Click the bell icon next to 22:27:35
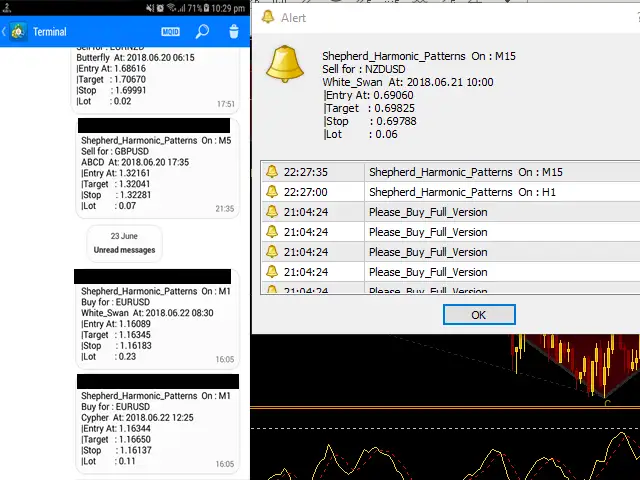 272,172
